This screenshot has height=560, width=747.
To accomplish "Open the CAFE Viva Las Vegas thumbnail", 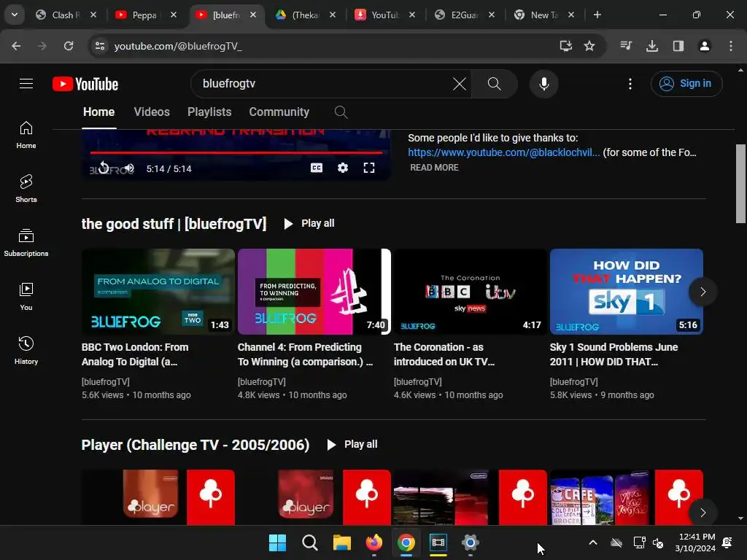I will 626,497.
